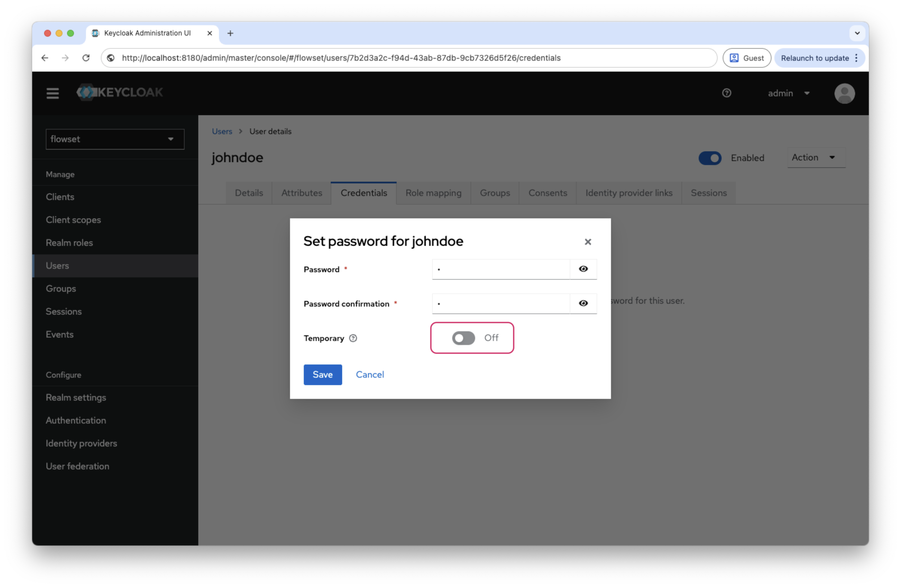Reveal the entered Password value

583,269
